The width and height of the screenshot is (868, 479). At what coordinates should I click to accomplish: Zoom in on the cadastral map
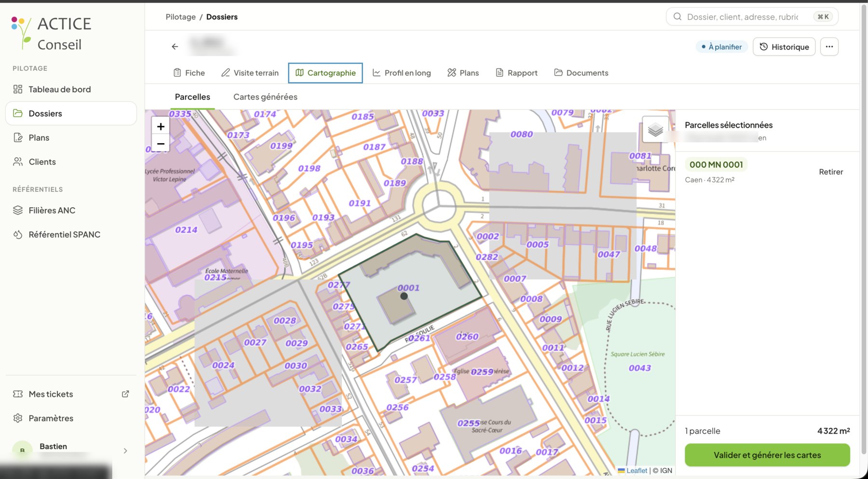pos(161,126)
